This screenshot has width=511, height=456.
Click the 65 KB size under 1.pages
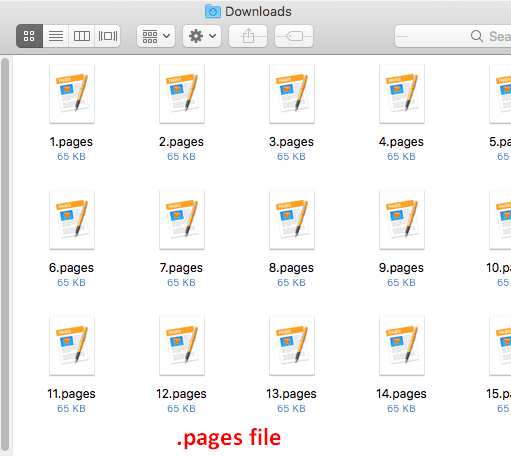coord(71,157)
